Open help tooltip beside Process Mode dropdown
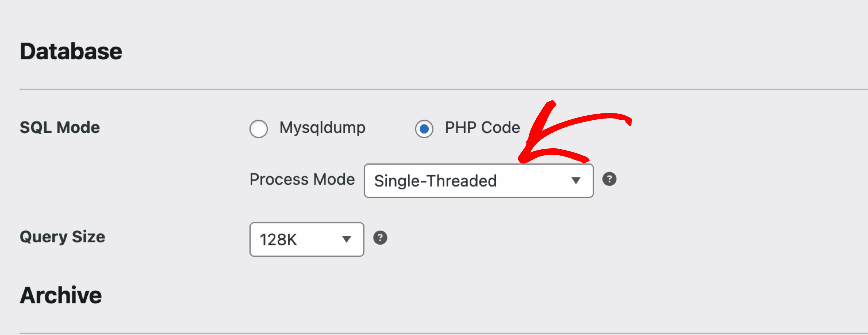The image size is (868, 335). [x=609, y=179]
